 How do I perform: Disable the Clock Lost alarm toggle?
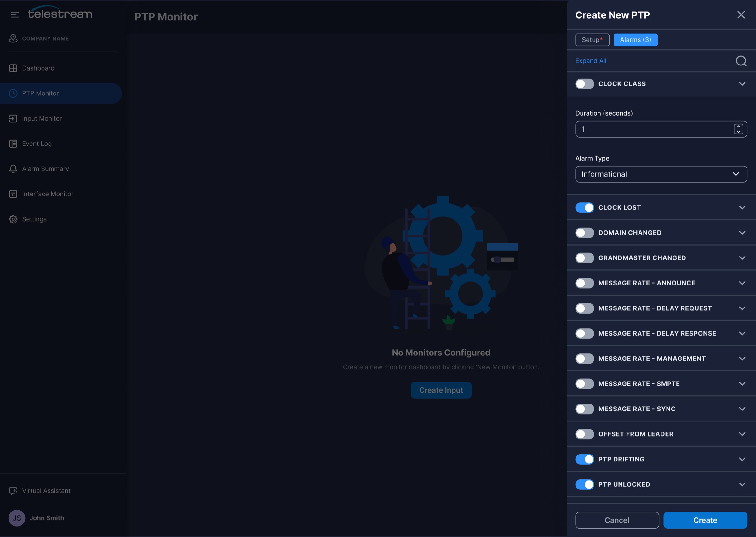(585, 207)
